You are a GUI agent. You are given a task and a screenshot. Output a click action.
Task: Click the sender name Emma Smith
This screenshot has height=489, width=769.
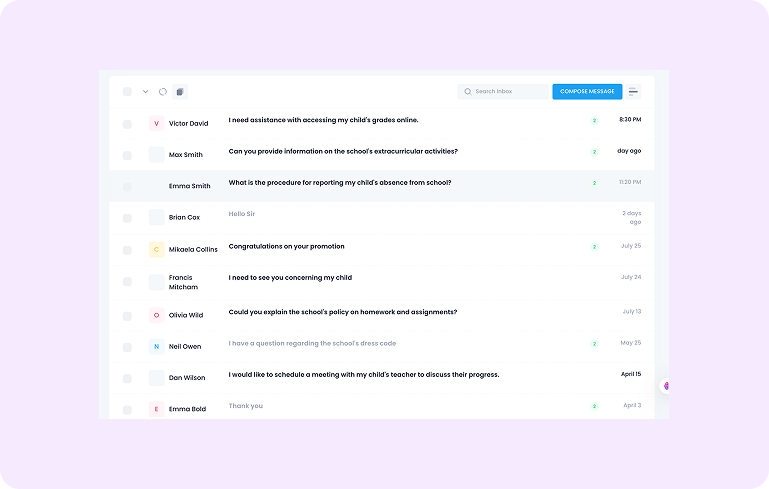(189, 186)
